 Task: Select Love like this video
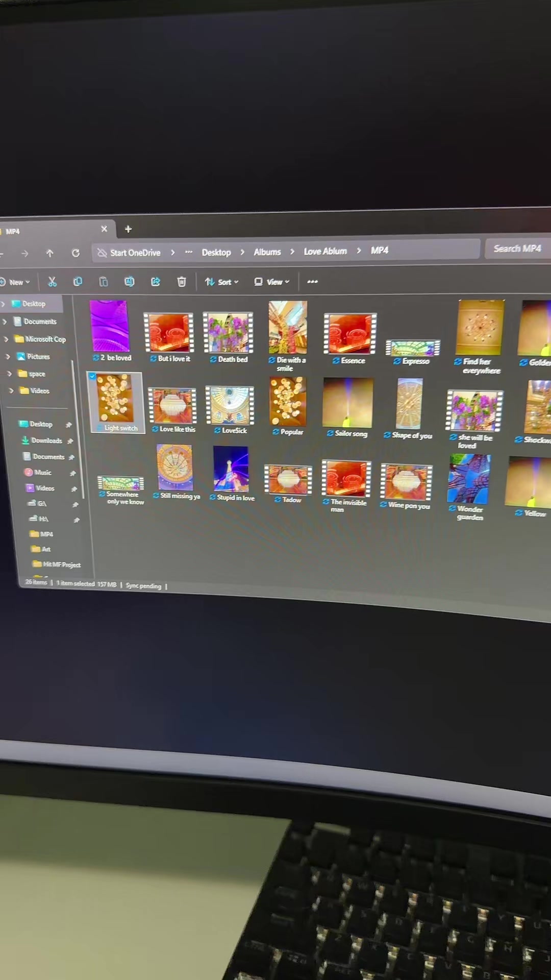pos(173,410)
